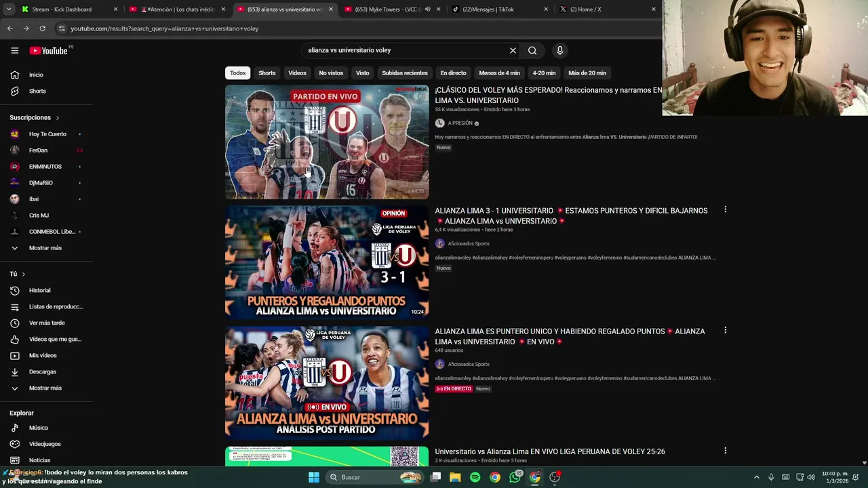Open the CLÁSICO DEL VOLEY MÁS ESPERADO title

[x=549, y=96]
